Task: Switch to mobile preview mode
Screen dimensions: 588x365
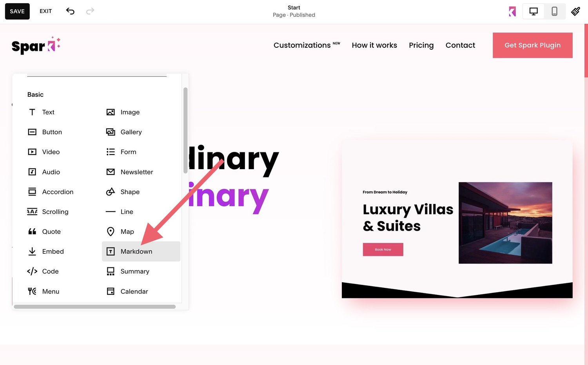Action: [554, 11]
